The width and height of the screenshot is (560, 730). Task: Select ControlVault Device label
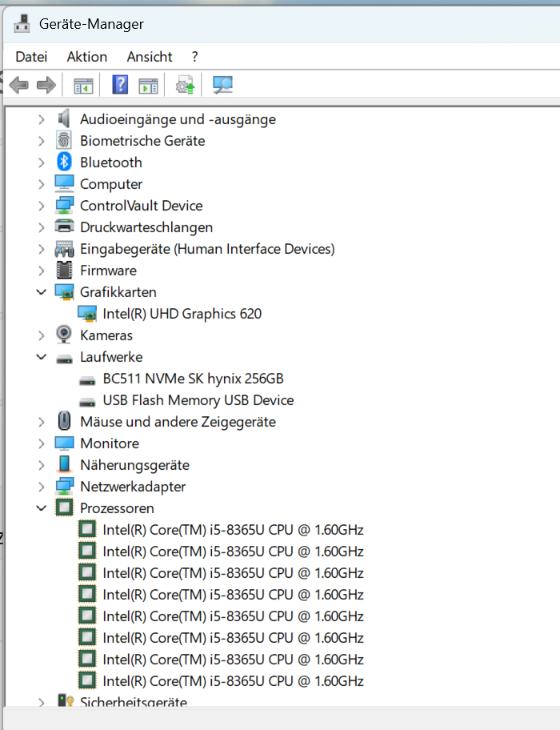(x=142, y=206)
